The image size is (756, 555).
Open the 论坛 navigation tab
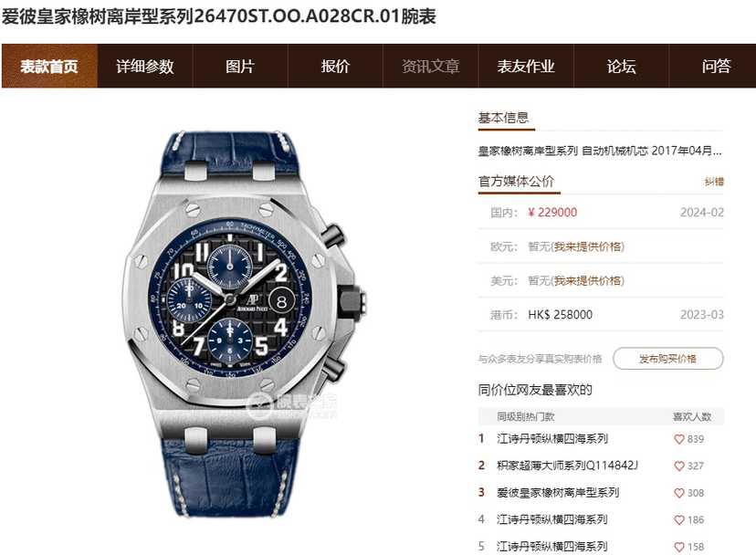point(621,66)
